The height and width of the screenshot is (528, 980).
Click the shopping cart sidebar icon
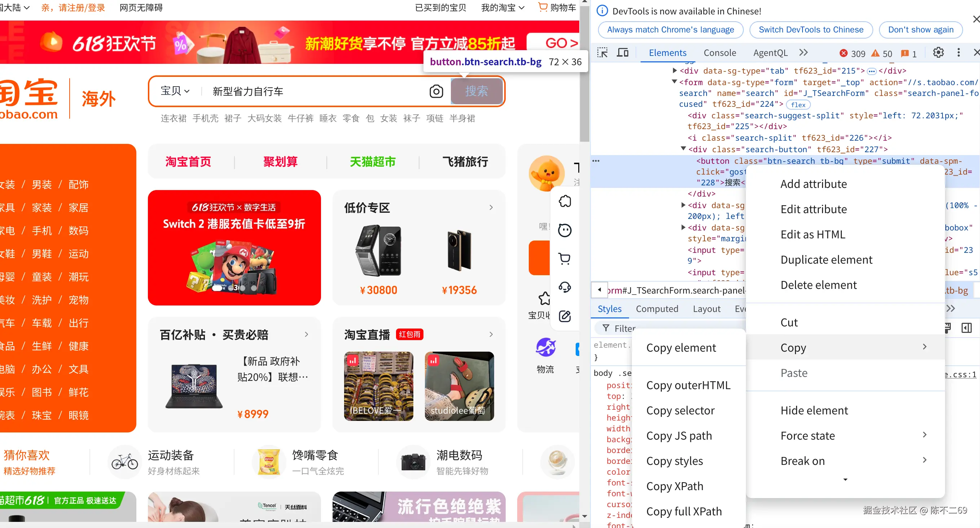click(564, 259)
